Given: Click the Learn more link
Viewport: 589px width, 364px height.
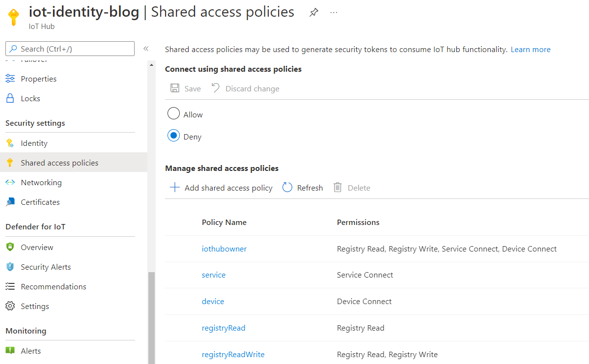Looking at the screenshot, I should pyautogui.click(x=530, y=49).
